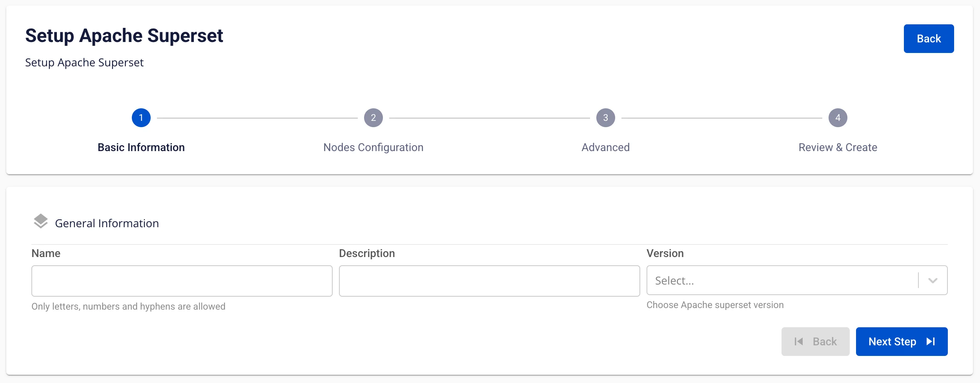
Task: Go to the Nodes Configuration step
Action: click(373, 147)
